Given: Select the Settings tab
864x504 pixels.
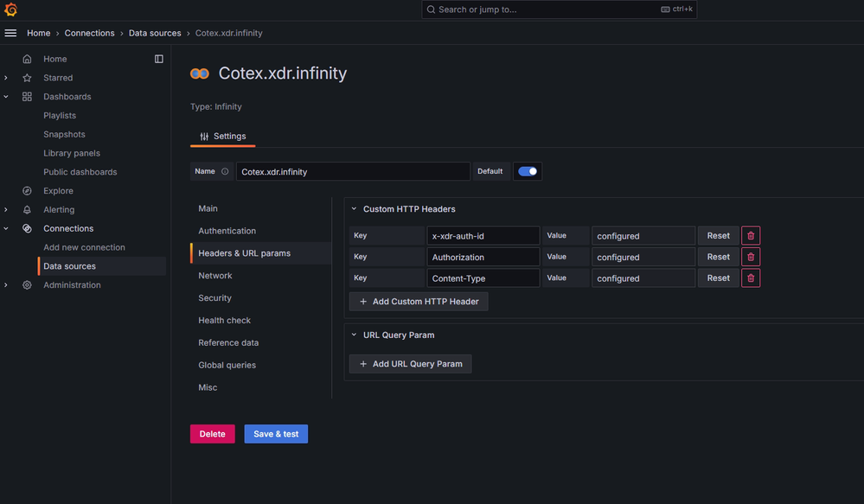Looking at the screenshot, I should pyautogui.click(x=222, y=137).
